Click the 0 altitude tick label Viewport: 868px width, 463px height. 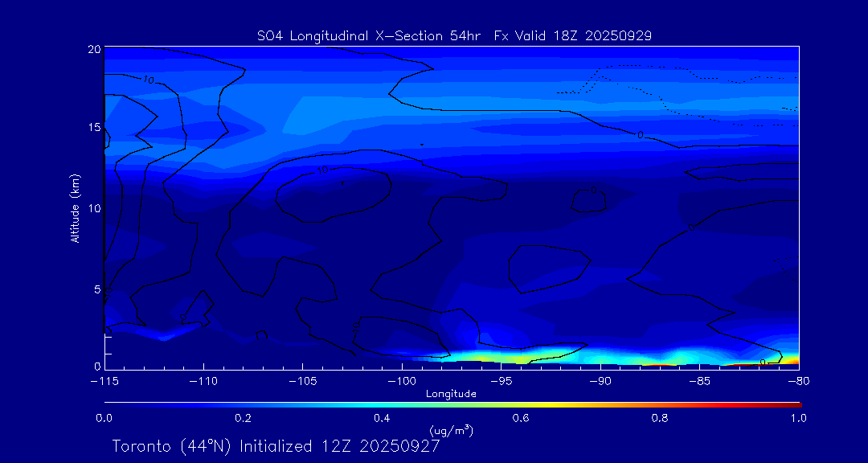[x=98, y=366]
